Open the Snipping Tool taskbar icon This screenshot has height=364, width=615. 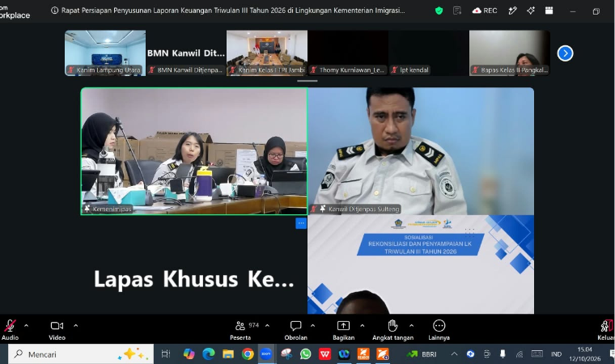[286, 354]
